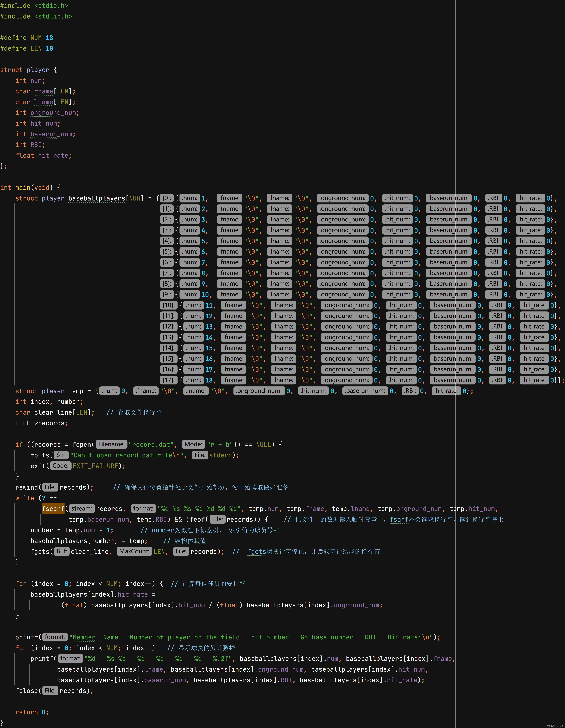Click the [17]: array index hint
This screenshot has height=728, width=565.
(168, 380)
